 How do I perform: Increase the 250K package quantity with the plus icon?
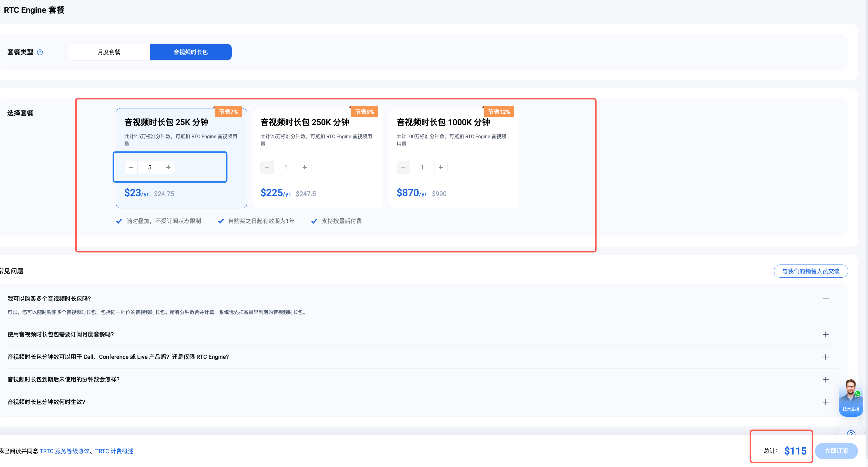pos(305,167)
